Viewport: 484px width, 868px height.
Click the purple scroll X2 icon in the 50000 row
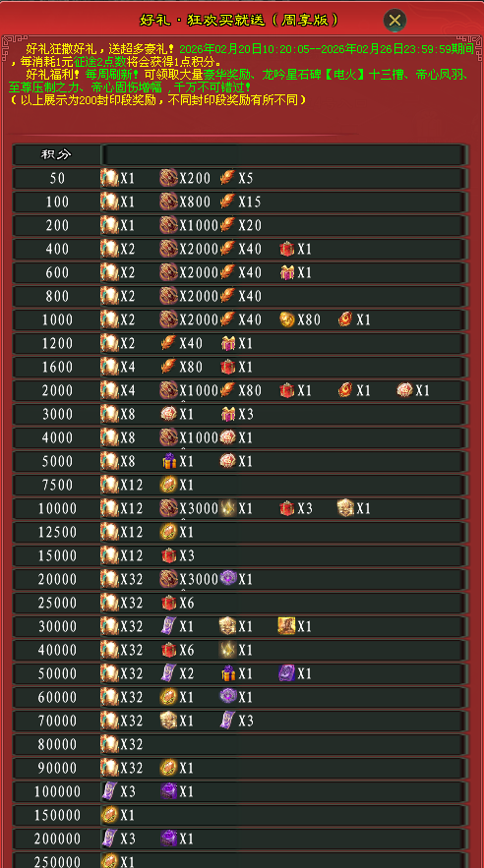168,673
